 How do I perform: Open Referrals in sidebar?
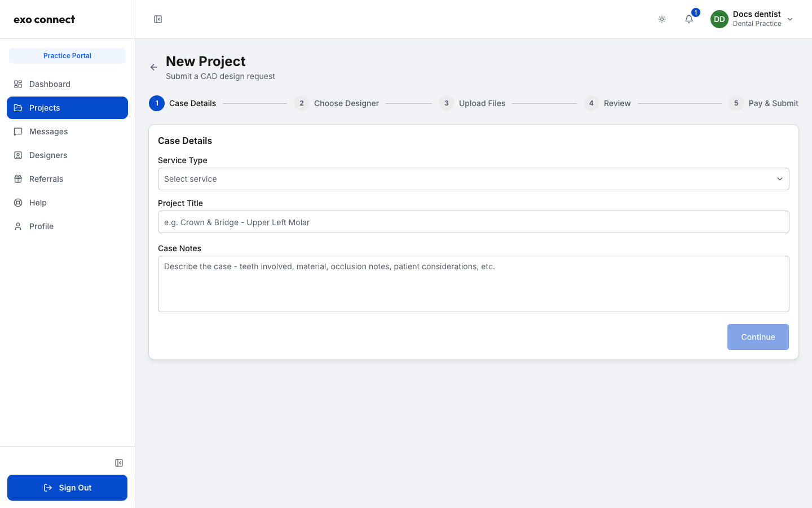67,179
